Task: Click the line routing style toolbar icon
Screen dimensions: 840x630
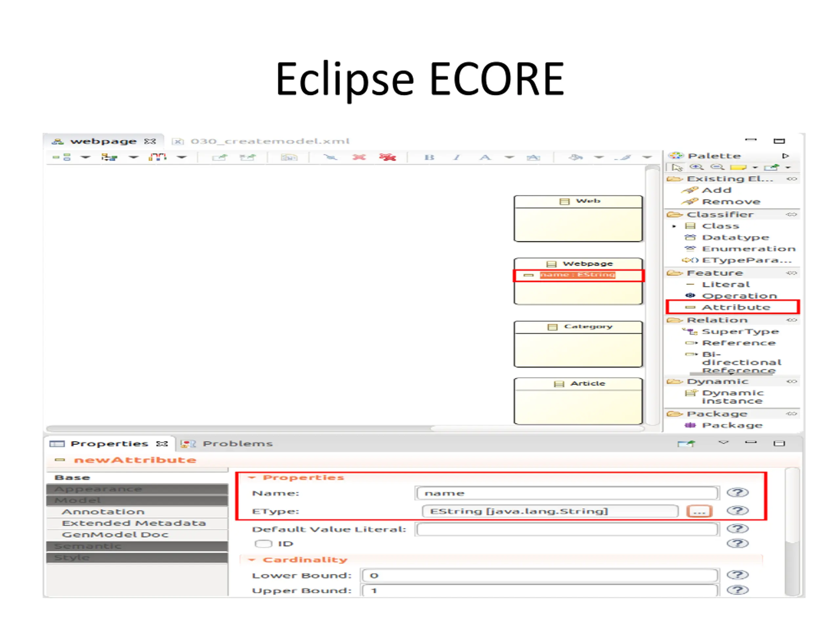Action: [157, 157]
